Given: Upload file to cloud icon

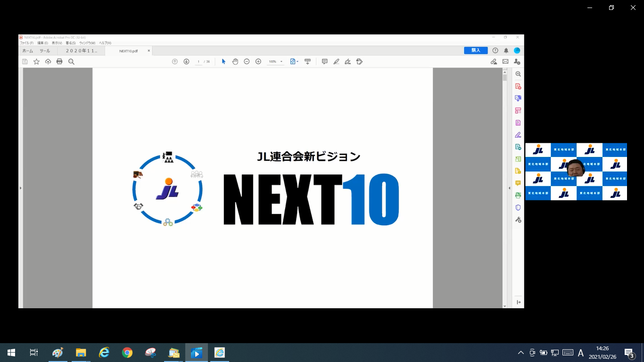Looking at the screenshot, I should click(x=48, y=62).
